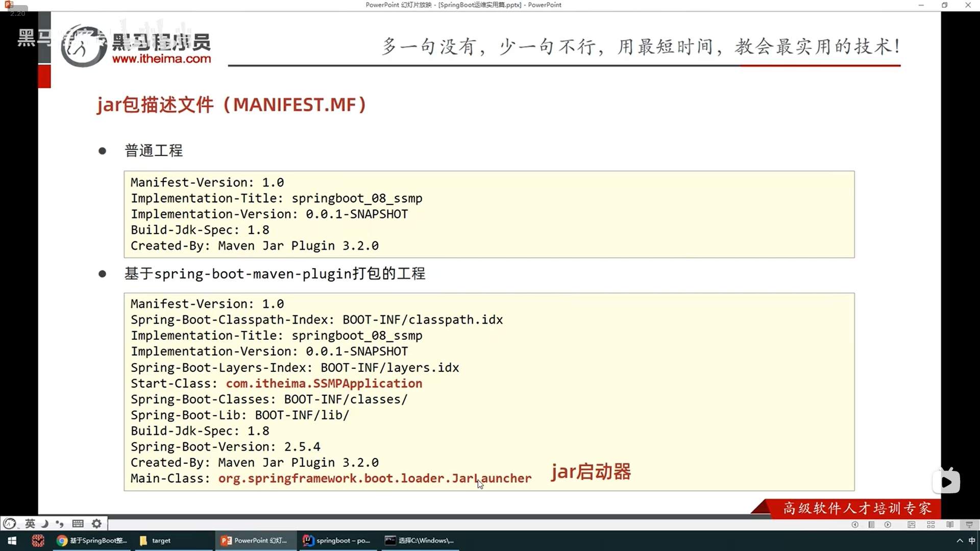This screenshot has width=980, height=551.
Task: Click the slide title jar包描述文件 (MANIFEST.MF)
Action: click(232, 105)
